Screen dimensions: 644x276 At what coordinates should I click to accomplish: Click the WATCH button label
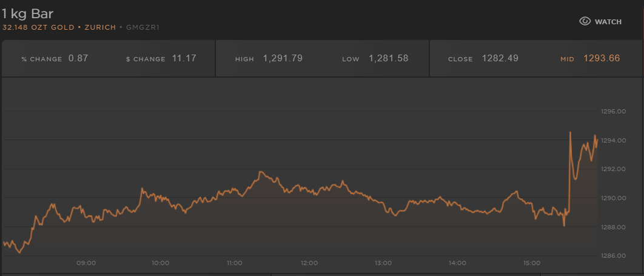(x=608, y=22)
